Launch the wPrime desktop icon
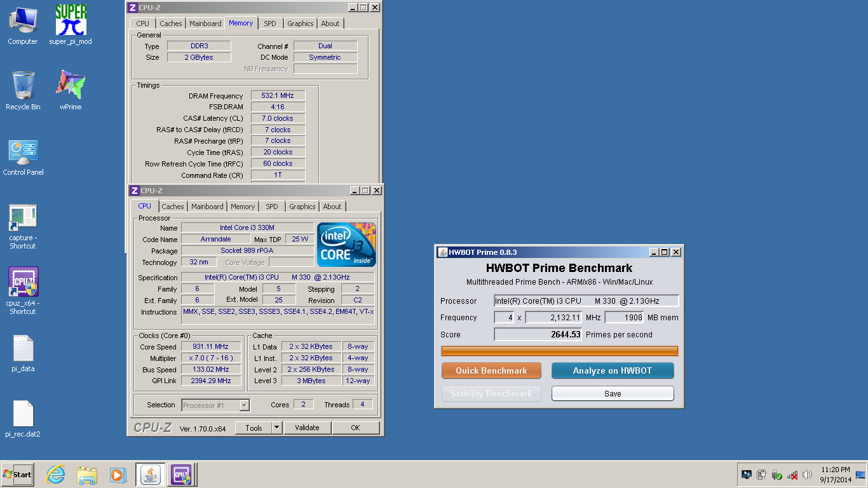The image size is (868, 488). click(71, 91)
